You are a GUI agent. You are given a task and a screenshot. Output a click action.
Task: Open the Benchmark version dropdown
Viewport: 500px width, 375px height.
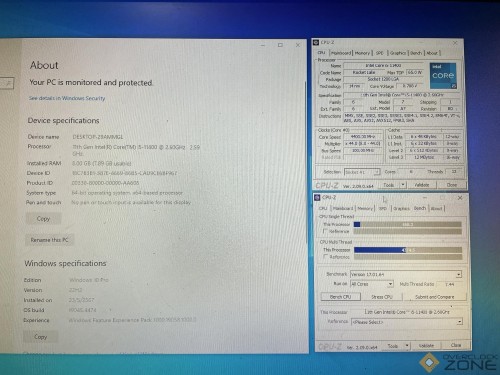point(459,274)
